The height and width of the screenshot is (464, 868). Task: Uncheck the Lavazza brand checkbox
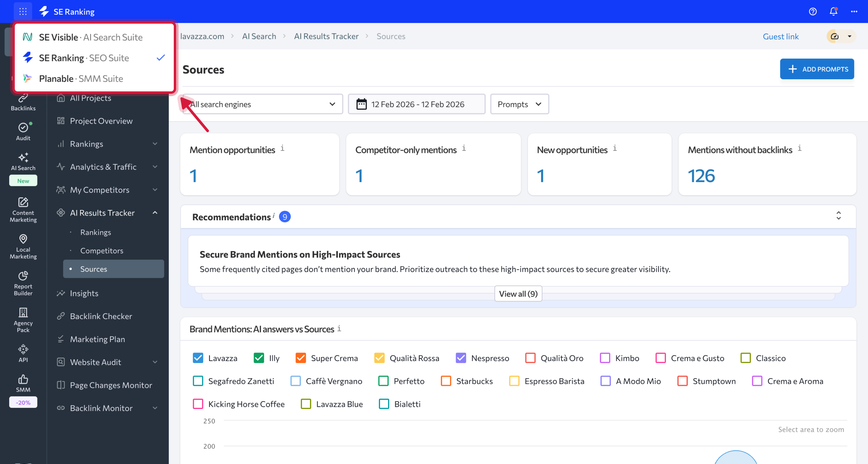198,358
